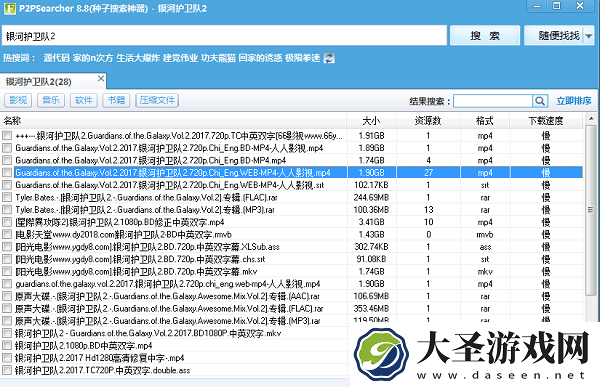This screenshot has height=387, width=600.
Task: Sort by 名称 column header
Action: pyautogui.click(x=173, y=121)
